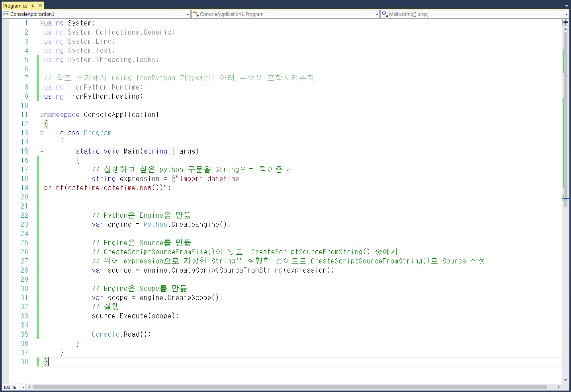Image resolution: width=571 pixels, height=392 pixels.
Task: Collapse the using directives block
Action: click(41, 23)
